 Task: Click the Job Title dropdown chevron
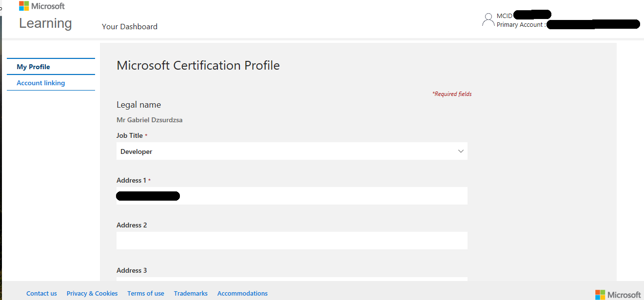tap(461, 151)
